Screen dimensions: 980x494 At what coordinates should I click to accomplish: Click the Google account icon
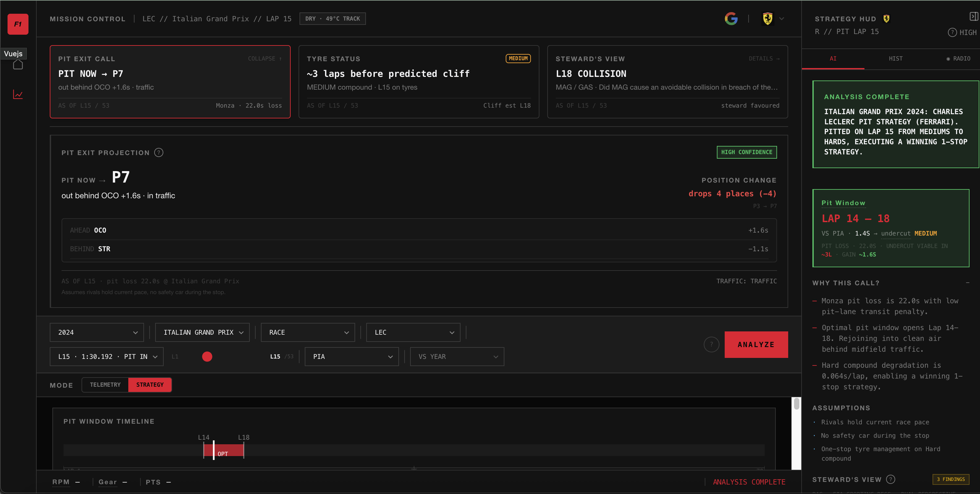coord(731,19)
